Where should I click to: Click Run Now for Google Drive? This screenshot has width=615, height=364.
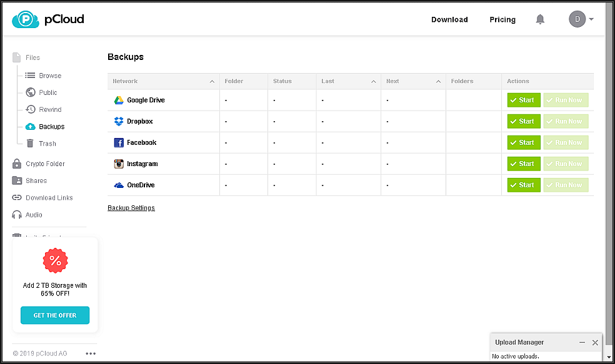pyautogui.click(x=566, y=100)
